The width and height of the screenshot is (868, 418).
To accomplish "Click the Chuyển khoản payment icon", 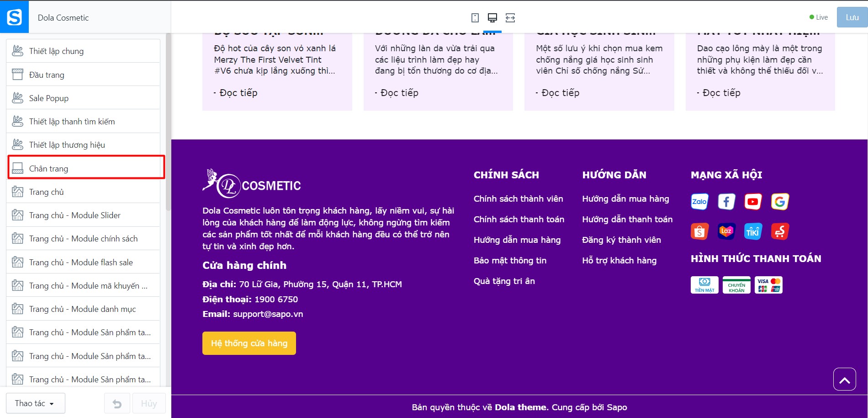I will coord(736,285).
